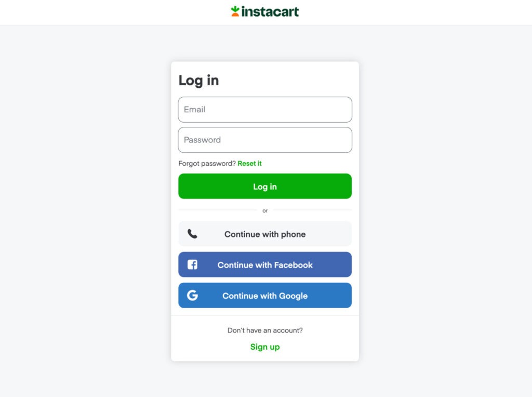The height and width of the screenshot is (397, 532).
Task: Focus the Password input field
Action: pyautogui.click(x=265, y=140)
